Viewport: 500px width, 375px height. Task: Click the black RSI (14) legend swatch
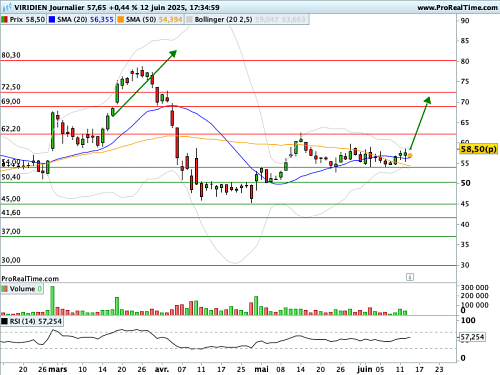5,322
